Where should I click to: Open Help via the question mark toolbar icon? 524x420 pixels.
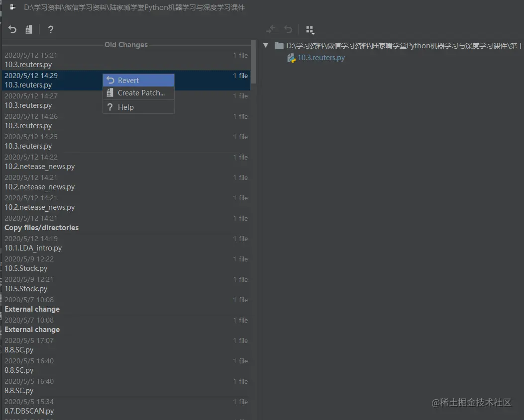point(50,29)
